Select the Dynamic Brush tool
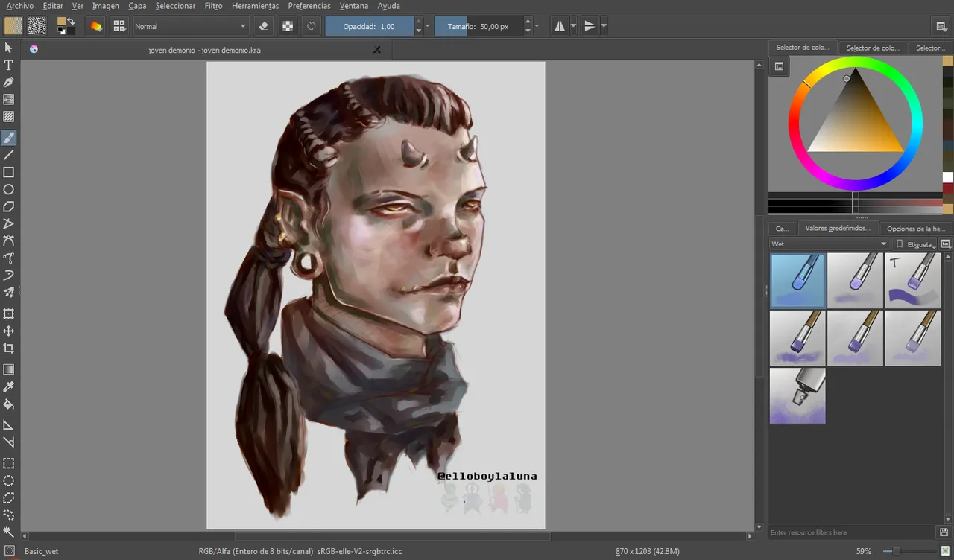Image resolution: width=954 pixels, height=560 pixels. (9, 276)
